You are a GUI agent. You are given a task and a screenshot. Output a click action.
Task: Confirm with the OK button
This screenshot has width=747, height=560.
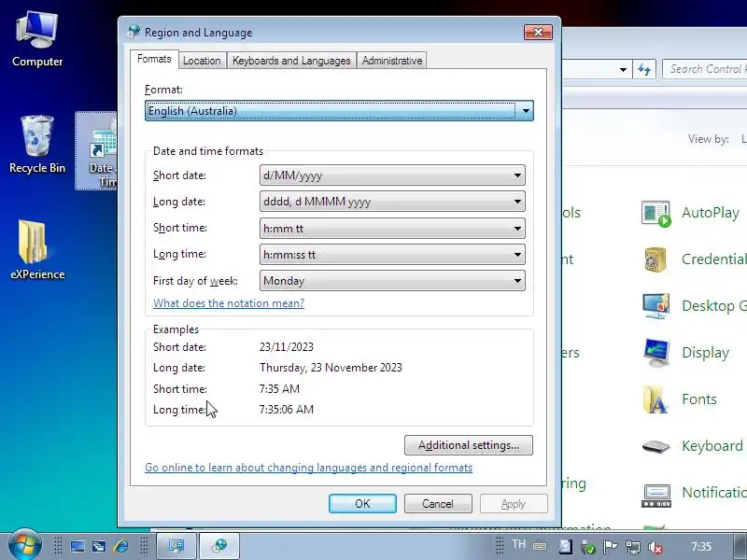pyautogui.click(x=362, y=504)
